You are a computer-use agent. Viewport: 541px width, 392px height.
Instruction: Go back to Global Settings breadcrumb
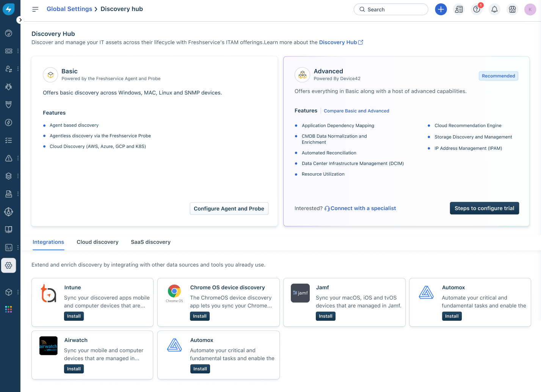tap(69, 9)
